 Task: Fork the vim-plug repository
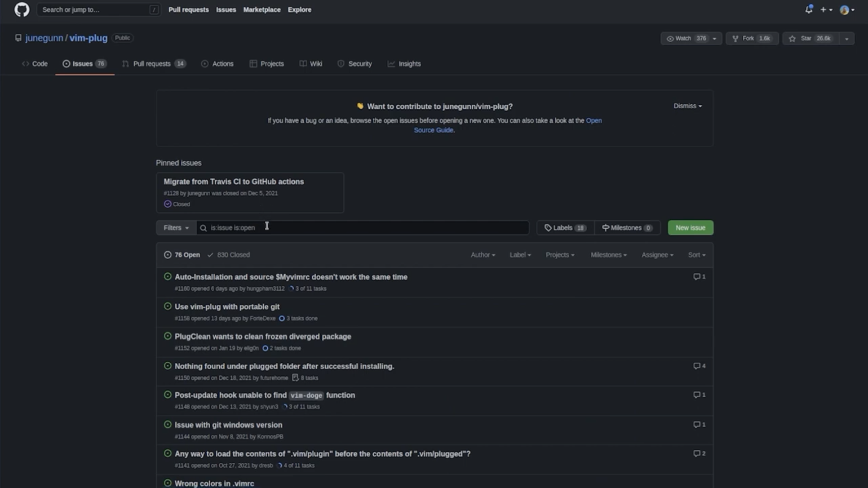pos(752,38)
